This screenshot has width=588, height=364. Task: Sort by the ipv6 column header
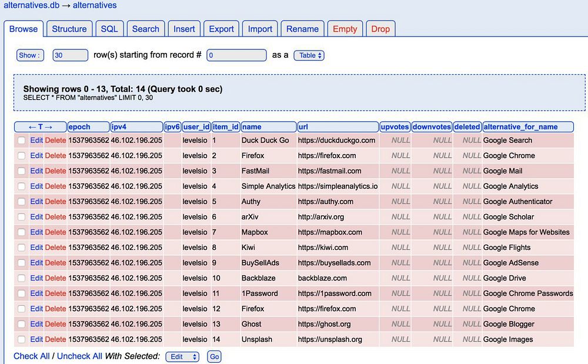pos(172,126)
